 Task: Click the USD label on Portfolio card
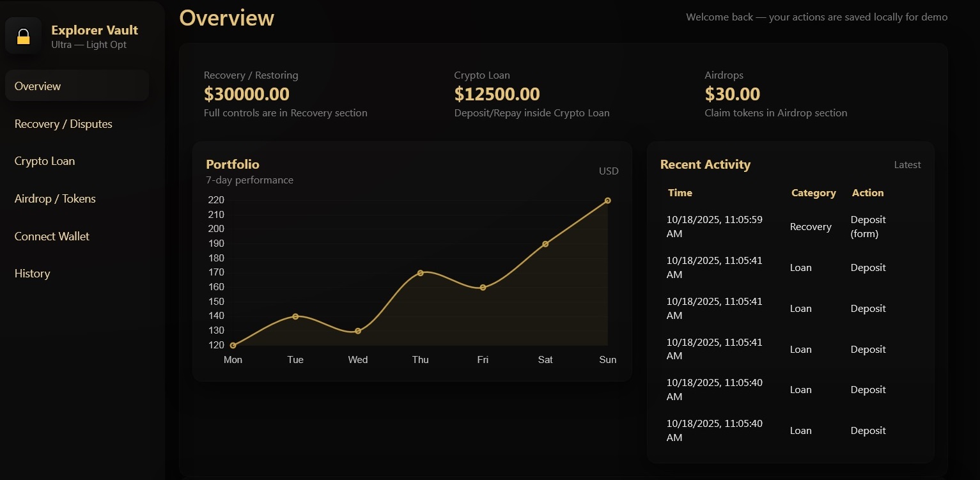(608, 171)
